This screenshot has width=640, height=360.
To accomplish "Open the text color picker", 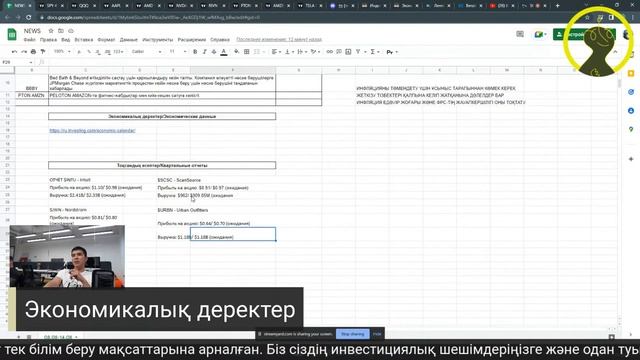I will tap(224, 52).
